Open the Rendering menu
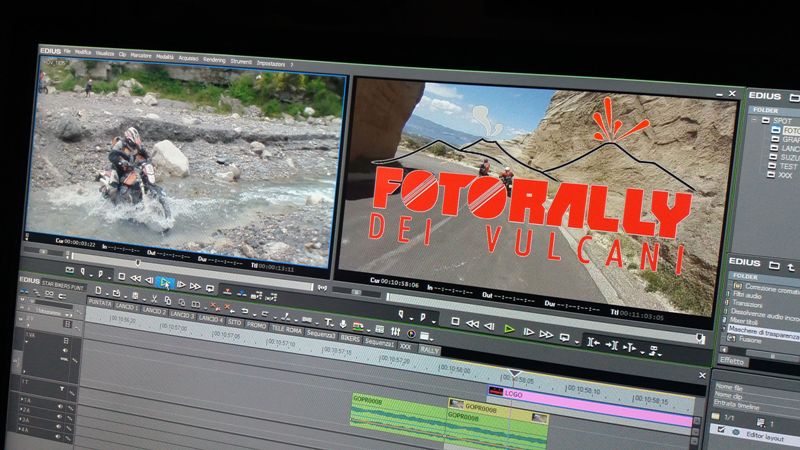This screenshot has width=800, height=450. tap(214, 60)
